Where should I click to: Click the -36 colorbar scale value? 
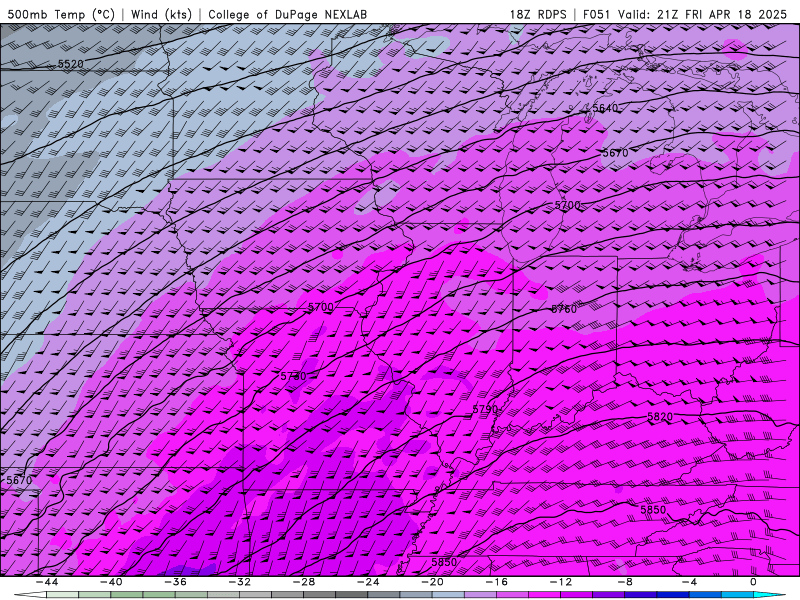[x=176, y=582]
